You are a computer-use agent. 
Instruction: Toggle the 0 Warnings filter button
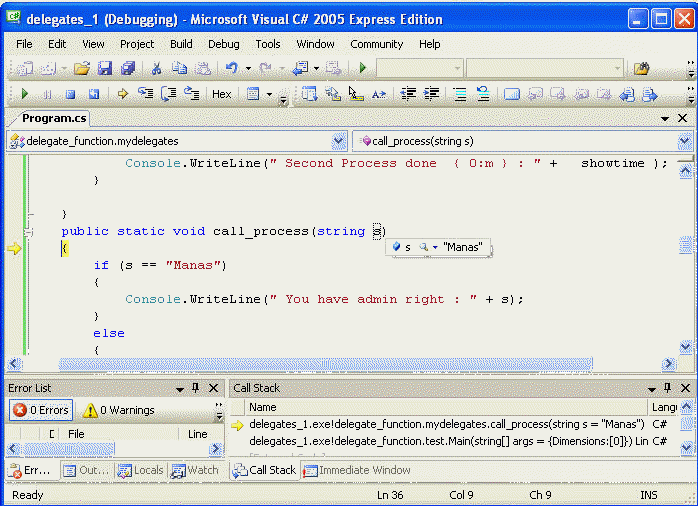coord(118,410)
